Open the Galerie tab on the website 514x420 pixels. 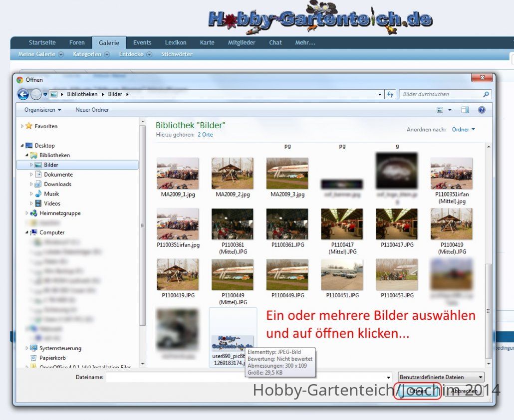tap(109, 42)
